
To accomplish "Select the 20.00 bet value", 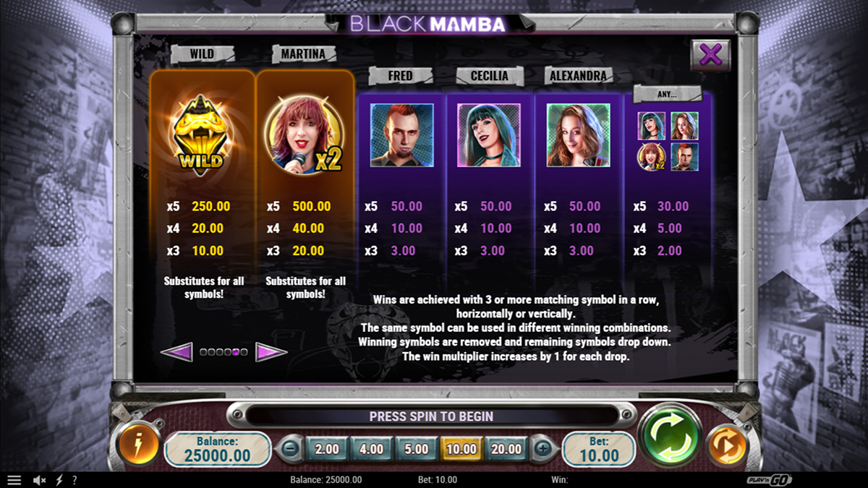I will (x=506, y=449).
